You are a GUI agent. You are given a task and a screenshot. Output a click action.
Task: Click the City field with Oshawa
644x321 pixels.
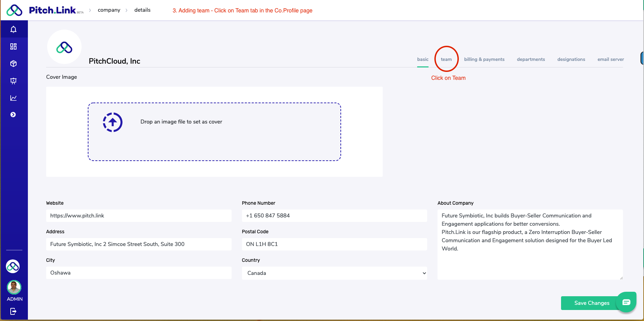139,273
